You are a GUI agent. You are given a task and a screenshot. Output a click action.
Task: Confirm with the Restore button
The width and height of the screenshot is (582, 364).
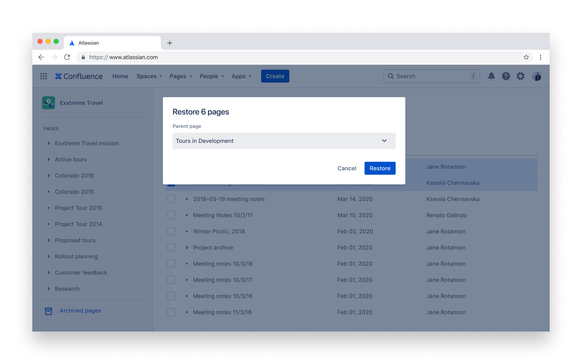pyautogui.click(x=380, y=168)
